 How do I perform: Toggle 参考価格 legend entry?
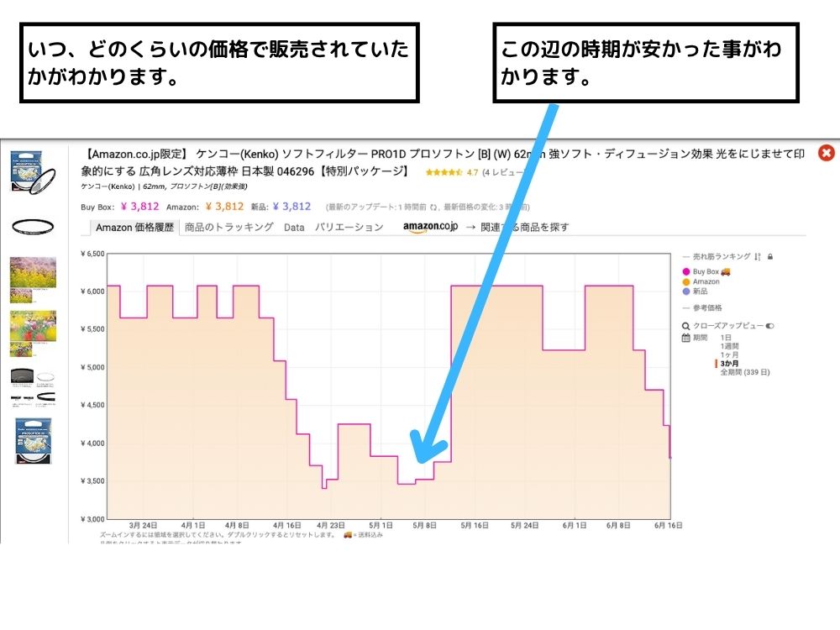[x=707, y=308]
